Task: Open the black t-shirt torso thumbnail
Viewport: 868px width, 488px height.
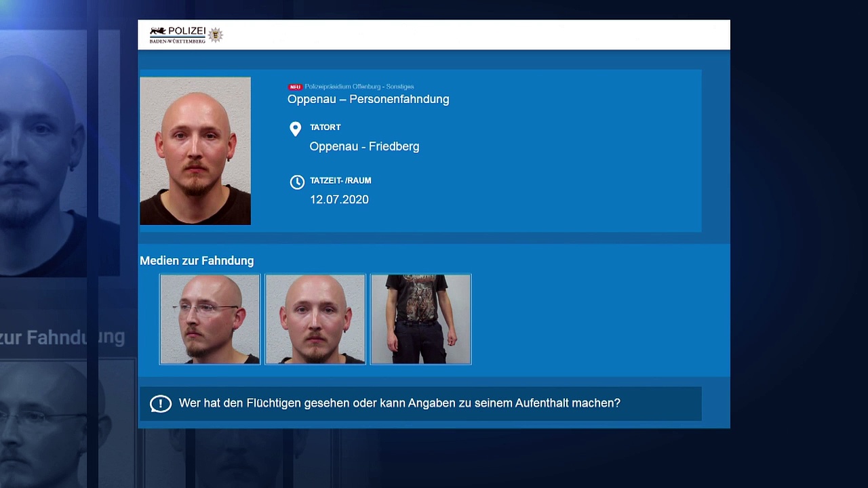Action: coord(420,319)
